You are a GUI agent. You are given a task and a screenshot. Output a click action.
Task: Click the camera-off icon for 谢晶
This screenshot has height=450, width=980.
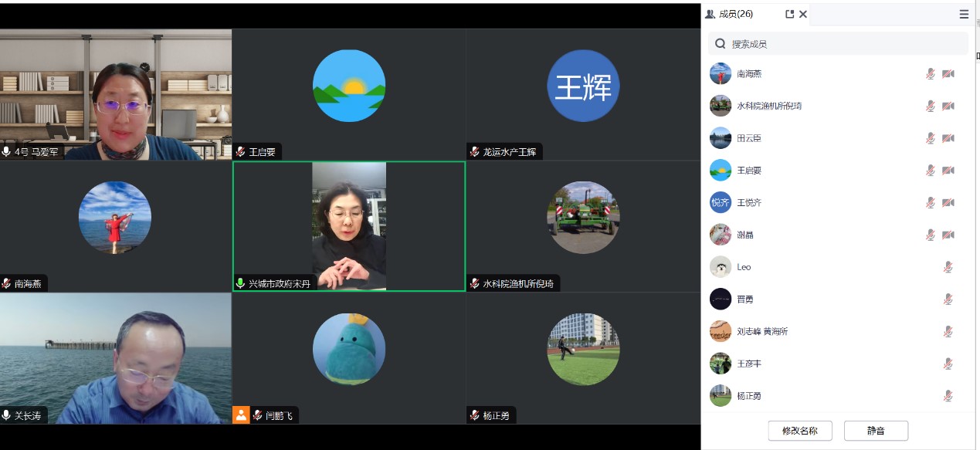click(x=948, y=235)
